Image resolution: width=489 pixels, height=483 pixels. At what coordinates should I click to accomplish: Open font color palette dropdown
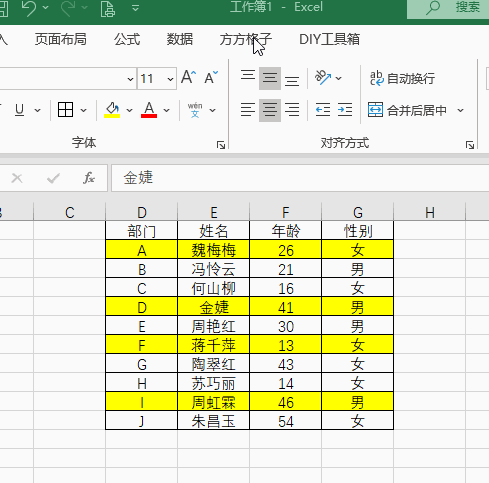(166, 110)
